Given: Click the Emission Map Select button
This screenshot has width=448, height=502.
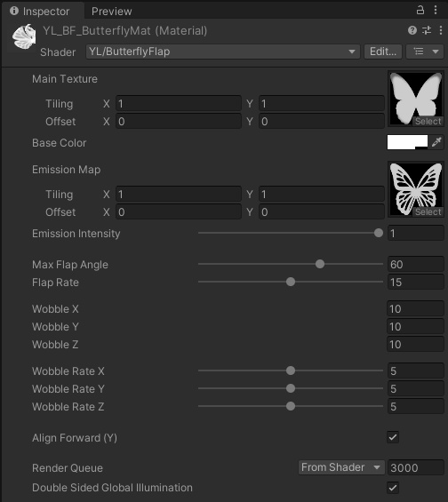Looking at the screenshot, I should [x=428, y=211].
